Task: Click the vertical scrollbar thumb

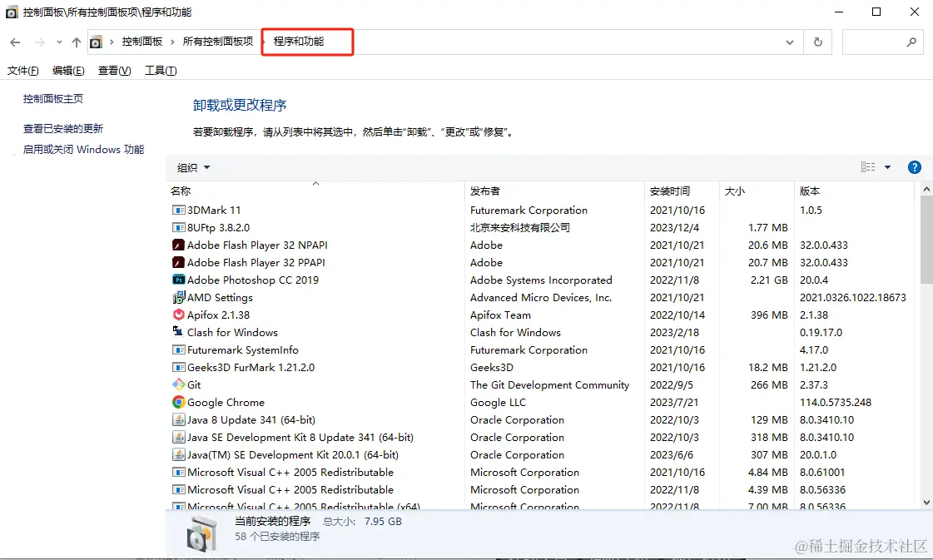Action: 926,241
